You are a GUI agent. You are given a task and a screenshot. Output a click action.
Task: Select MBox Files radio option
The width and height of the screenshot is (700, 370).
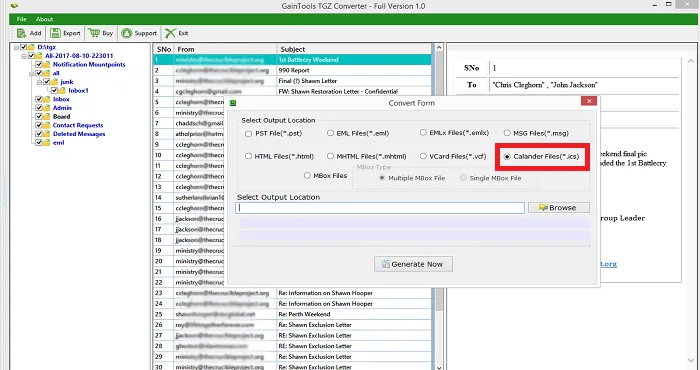click(307, 175)
